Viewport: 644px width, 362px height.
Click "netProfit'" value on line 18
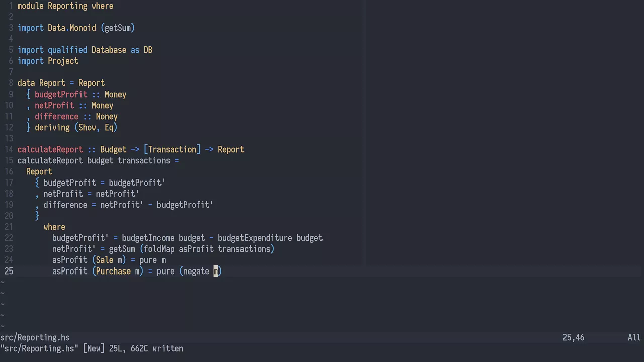point(117,194)
